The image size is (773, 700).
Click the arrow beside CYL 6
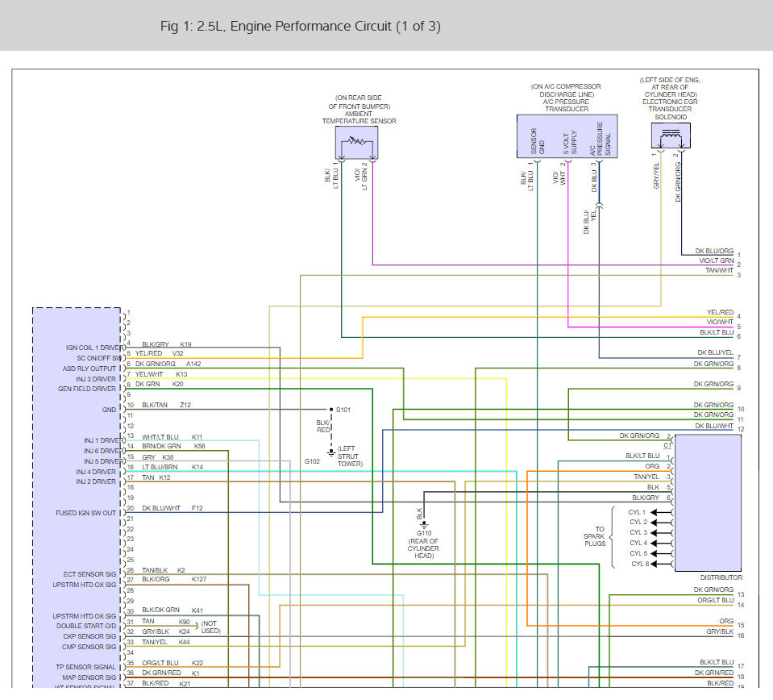pos(661,564)
